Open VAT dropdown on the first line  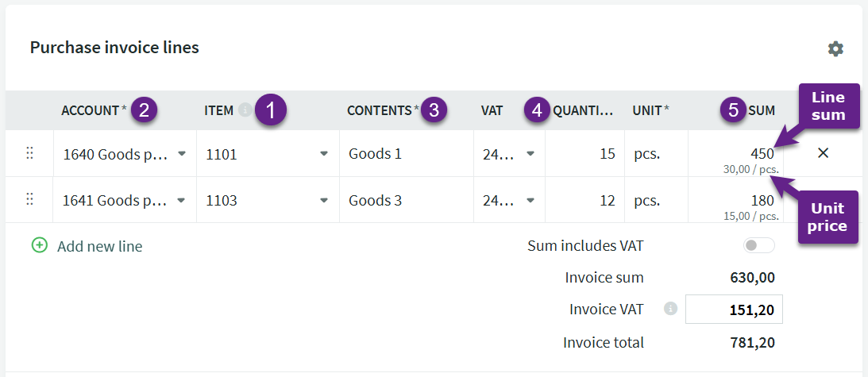pos(530,153)
